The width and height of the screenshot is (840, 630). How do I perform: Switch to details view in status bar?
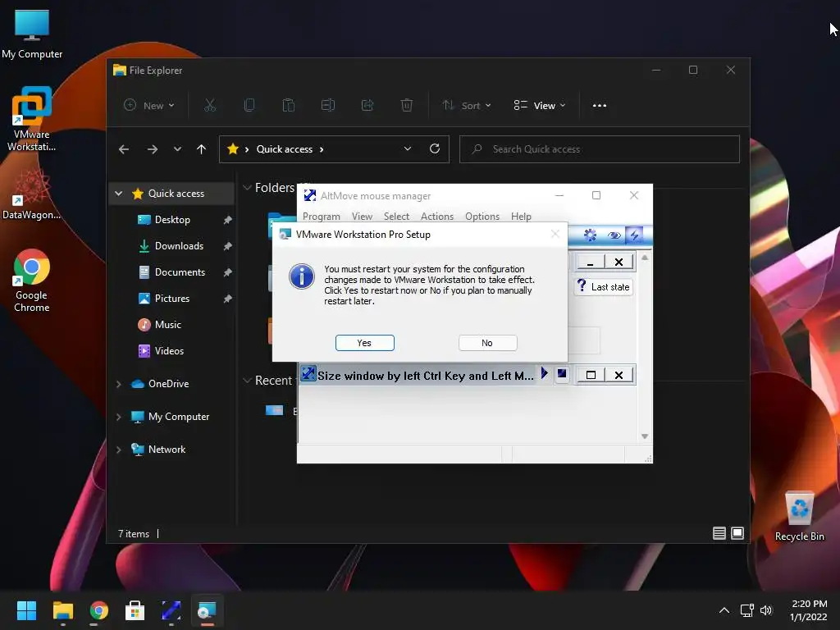point(719,533)
